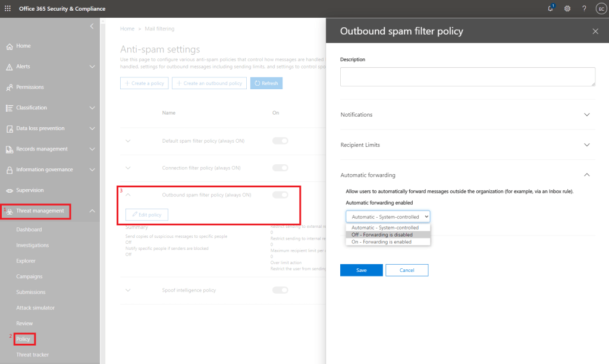This screenshot has width=609, height=364.
Task: Collapse the left navigation pane arrow
Action: click(92, 26)
